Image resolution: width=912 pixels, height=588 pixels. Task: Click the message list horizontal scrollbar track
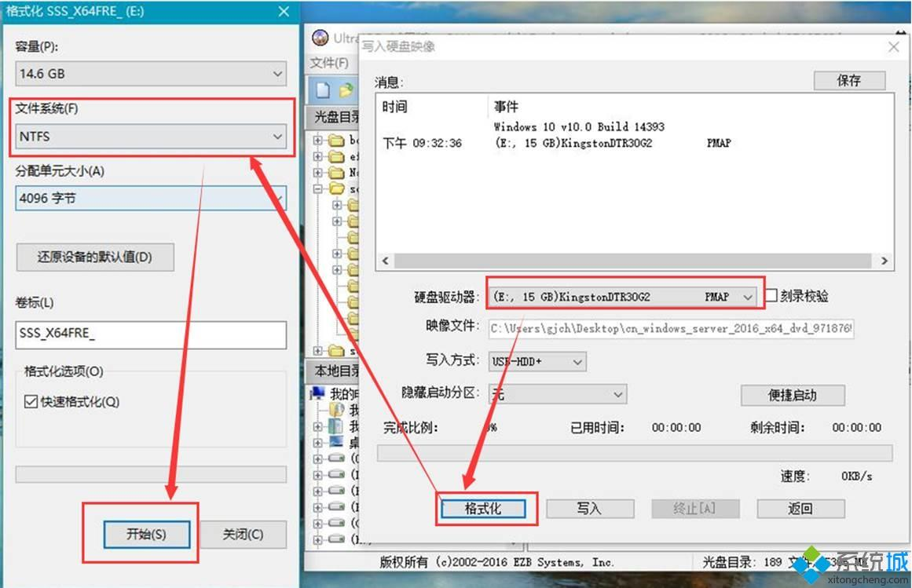pyautogui.click(x=633, y=261)
